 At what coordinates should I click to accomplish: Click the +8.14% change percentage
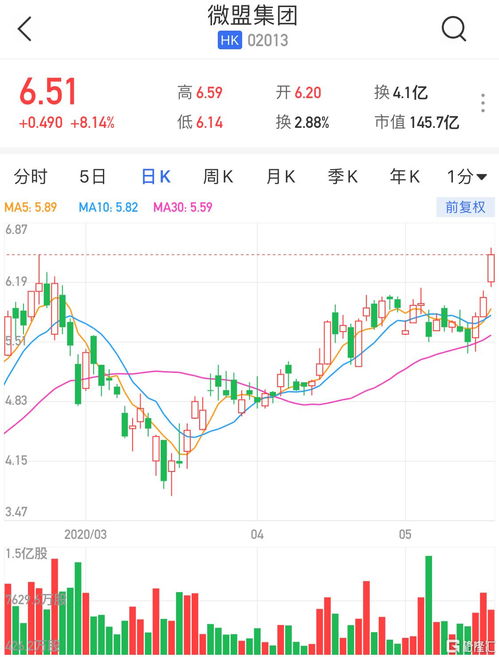pyautogui.click(x=93, y=123)
